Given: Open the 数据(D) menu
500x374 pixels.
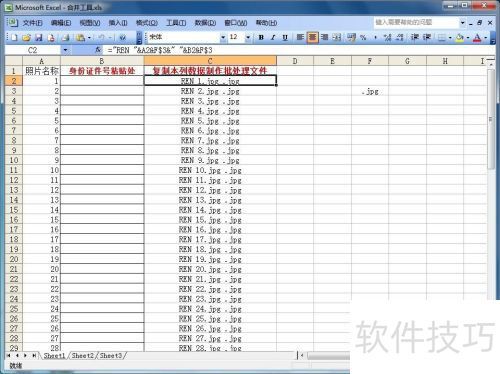Looking at the screenshot, I should 205,23.
